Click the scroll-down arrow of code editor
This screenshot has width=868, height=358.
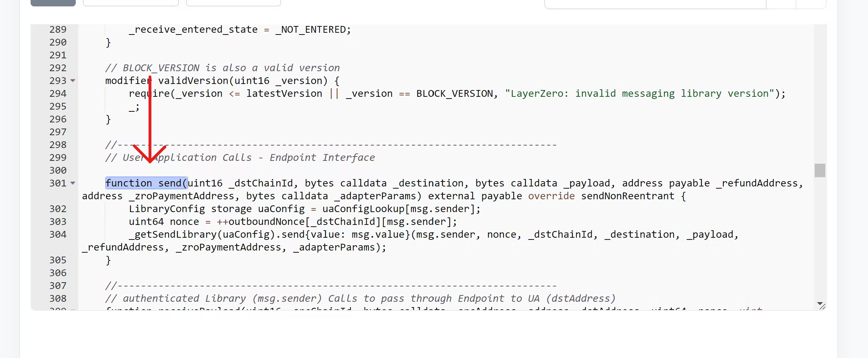[820, 303]
